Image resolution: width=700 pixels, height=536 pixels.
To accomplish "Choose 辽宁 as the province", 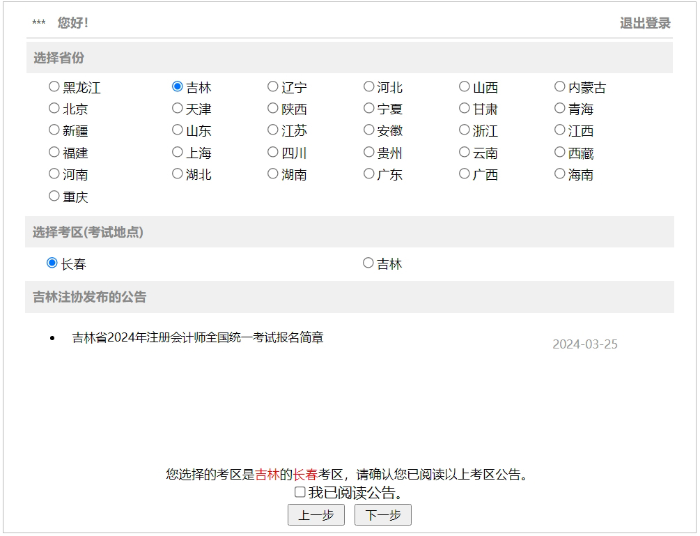I will tap(273, 87).
